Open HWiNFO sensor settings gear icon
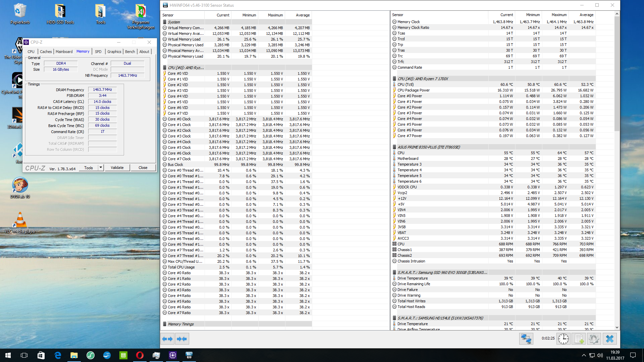The image size is (644, 362). (x=594, y=339)
